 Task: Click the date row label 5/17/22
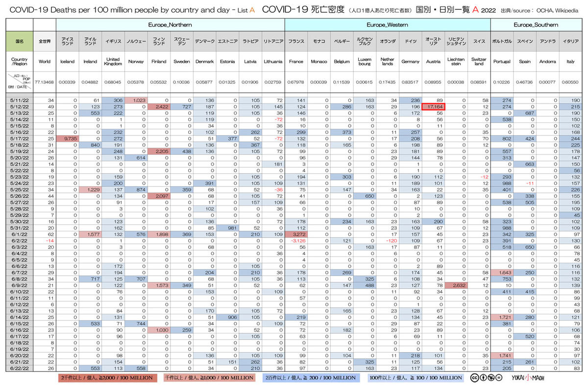click(x=20, y=139)
